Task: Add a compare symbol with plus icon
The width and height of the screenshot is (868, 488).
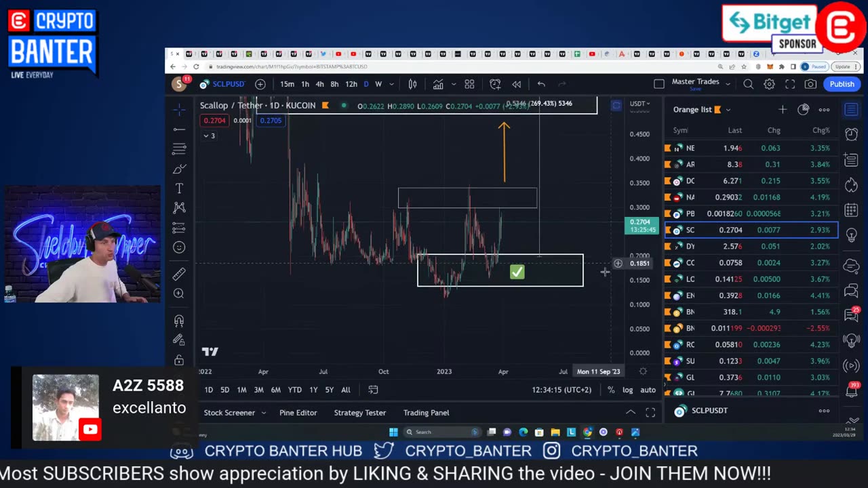Action: point(260,84)
